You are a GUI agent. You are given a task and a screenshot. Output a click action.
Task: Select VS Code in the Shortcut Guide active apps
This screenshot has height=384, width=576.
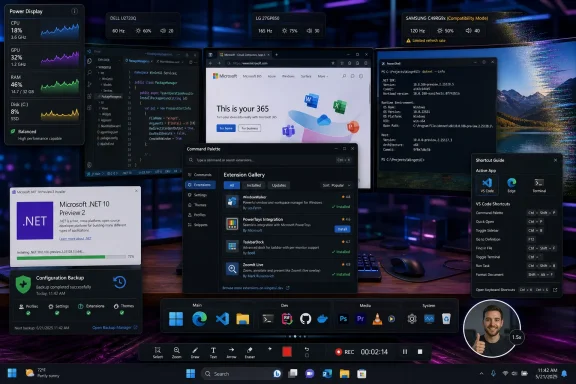point(487,185)
